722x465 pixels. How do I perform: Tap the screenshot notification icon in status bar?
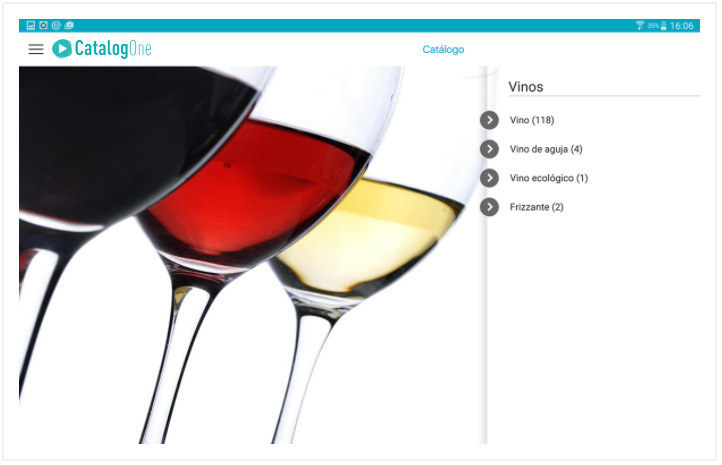tap(43, 25)
